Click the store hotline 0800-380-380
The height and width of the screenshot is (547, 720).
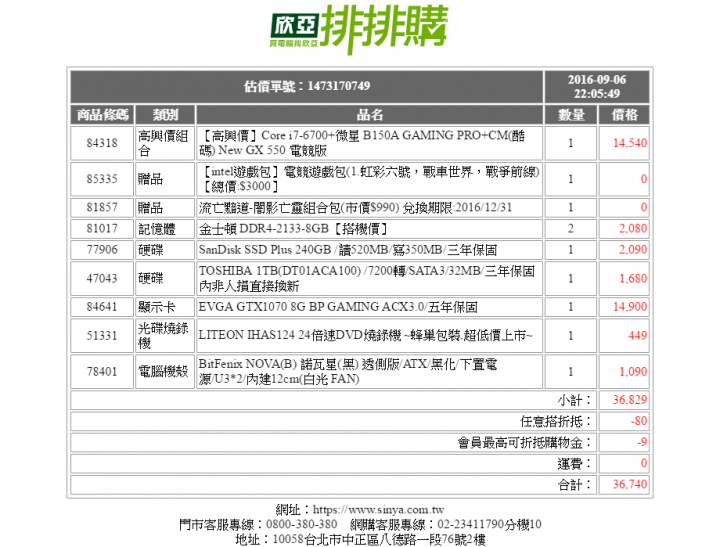[x=301, y=524]
